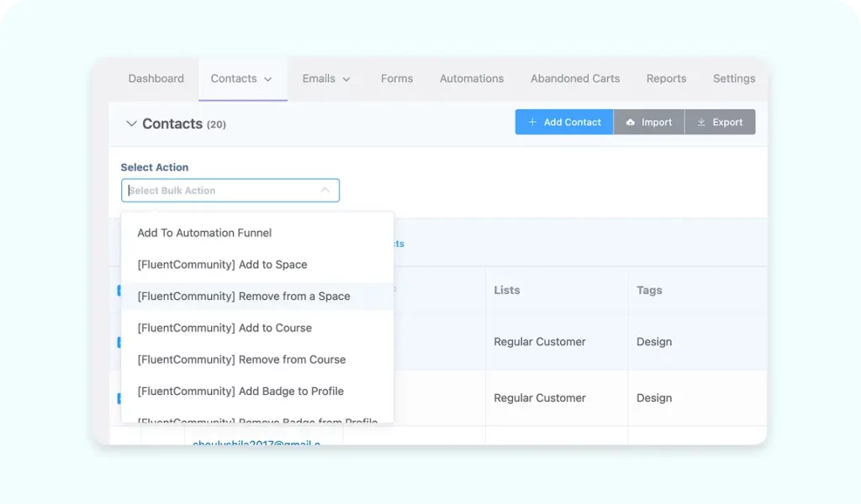Click the Contacts (20) heading

coord(184,123)
